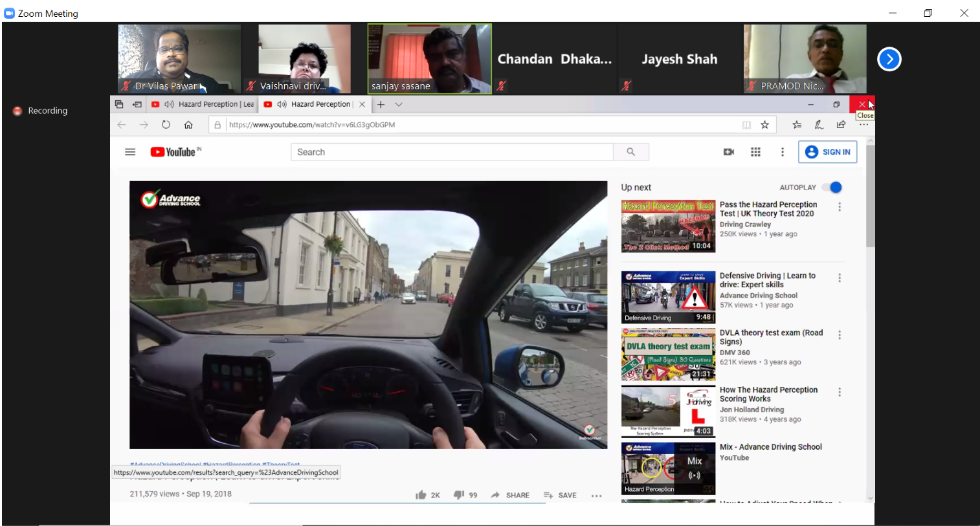Screen dimensions: 980x526
Task: Select Vaishnavi driv participant video tile
Action: pos(304,59)
